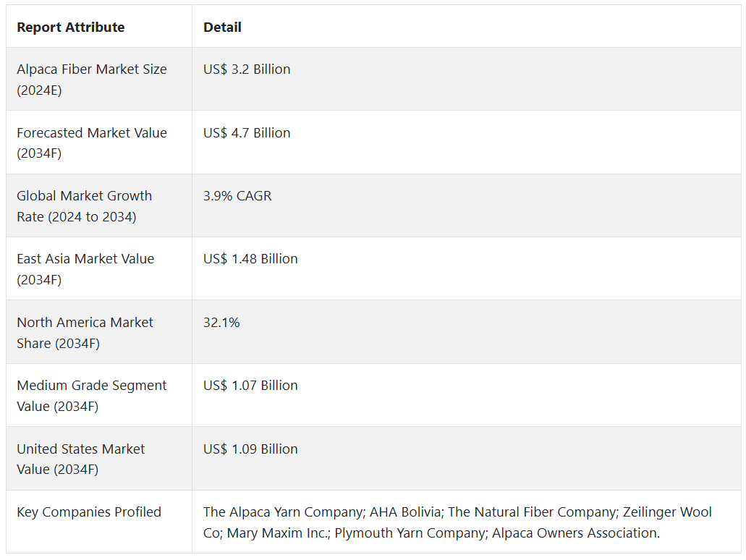
Task: Select the 'US$ 1.07 Billion' value
Action: [250, 386]
